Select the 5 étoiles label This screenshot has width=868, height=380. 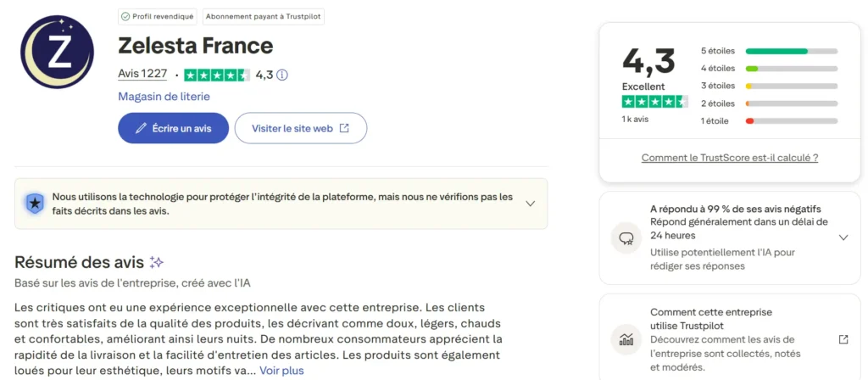pos(718,51)
